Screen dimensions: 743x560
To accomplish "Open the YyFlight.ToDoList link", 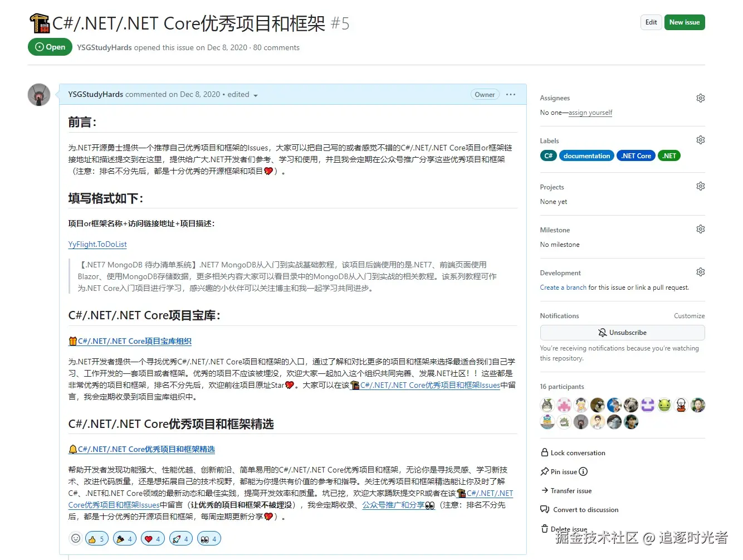I will click(97, 245).
